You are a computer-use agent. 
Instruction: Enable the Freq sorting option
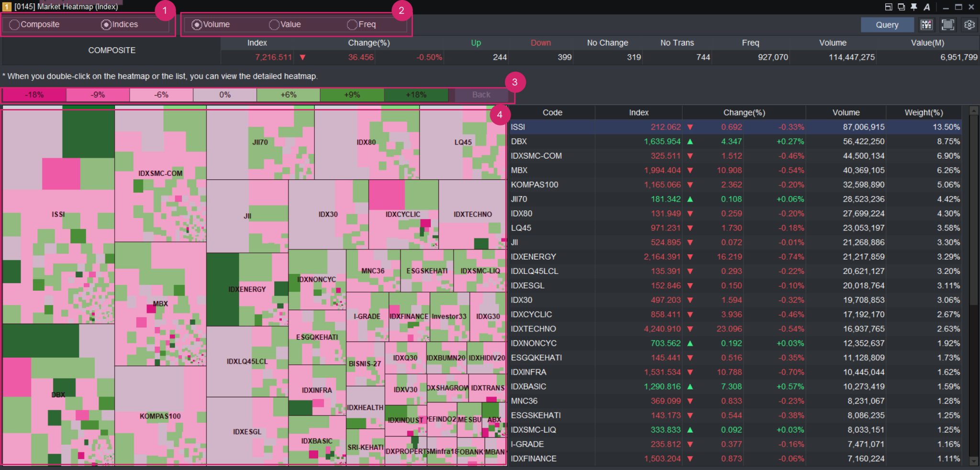(353, 24)
